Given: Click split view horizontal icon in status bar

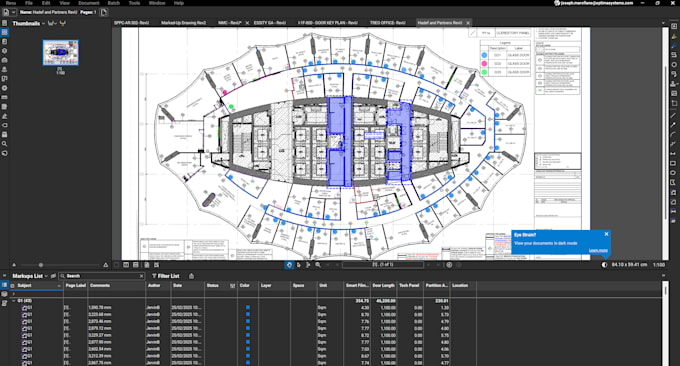Looking at the screenshot, I should (x=136, y=265).
